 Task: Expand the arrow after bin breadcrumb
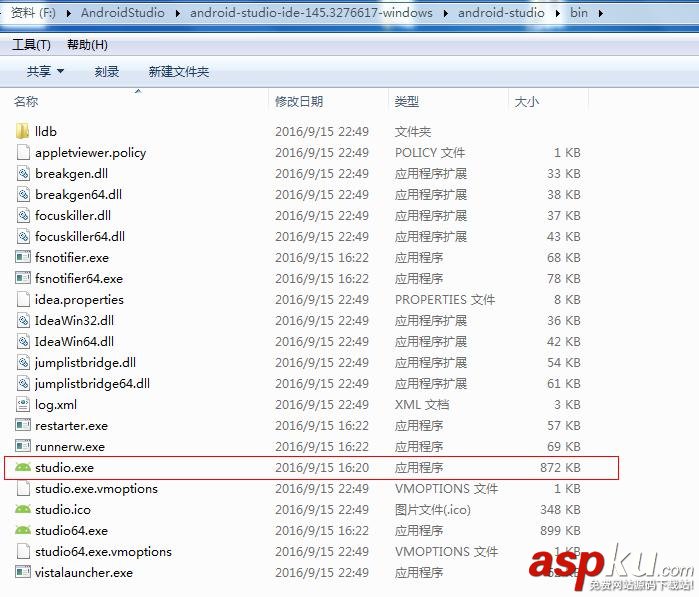tap(600, 13)
